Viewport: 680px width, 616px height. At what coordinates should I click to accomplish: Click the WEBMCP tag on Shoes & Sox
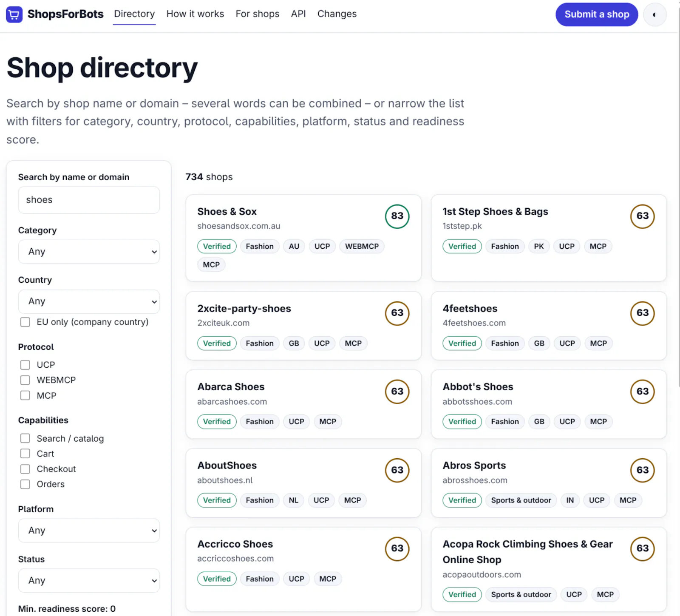click(x=362, y=247)
